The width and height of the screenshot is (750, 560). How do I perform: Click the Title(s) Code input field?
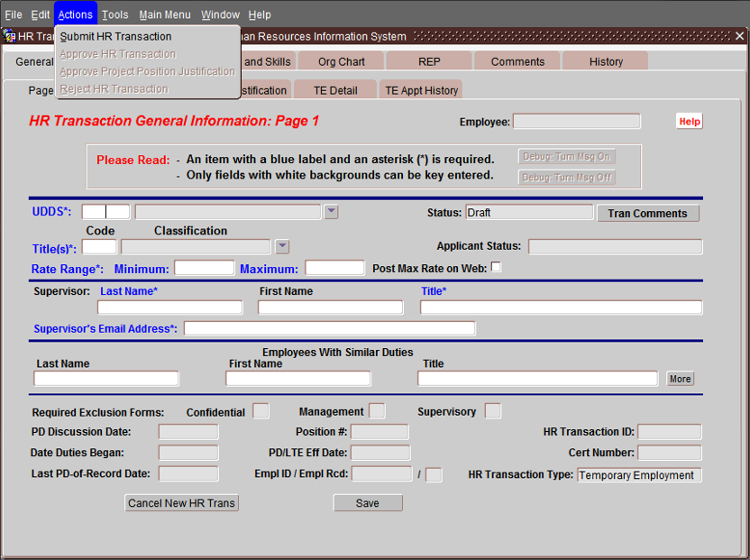tap(99, 247)
